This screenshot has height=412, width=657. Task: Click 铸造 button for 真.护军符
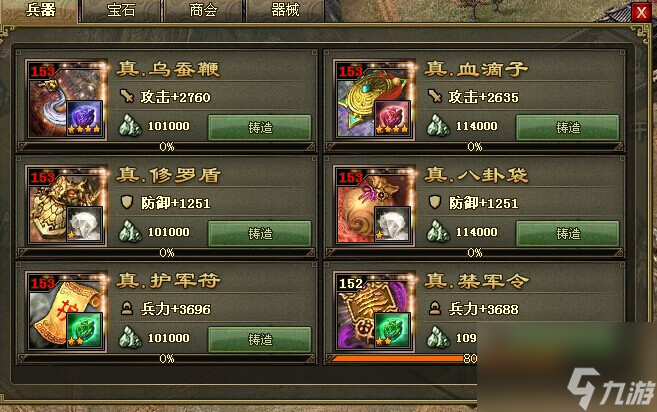260,339
